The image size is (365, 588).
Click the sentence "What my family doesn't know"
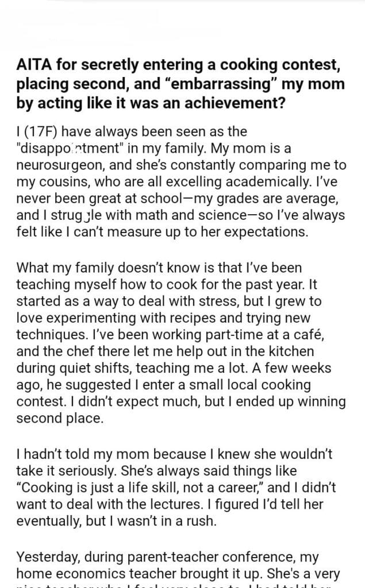click(x=97, y=268)
